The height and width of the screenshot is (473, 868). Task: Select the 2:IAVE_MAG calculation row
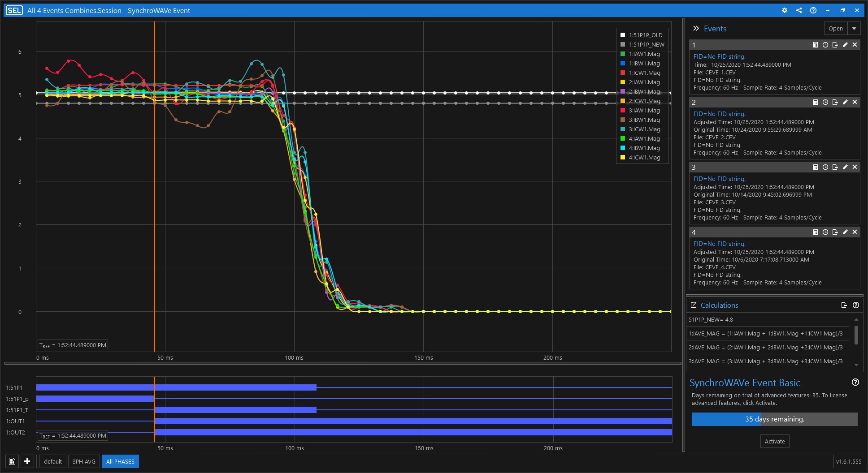click(768, 348)
